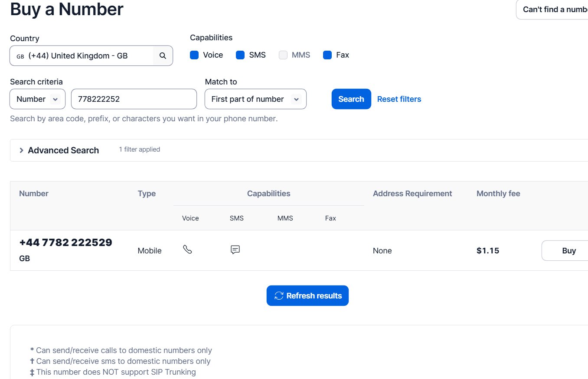
Task: Click the Reset filters link
Action: coord(399,99)
